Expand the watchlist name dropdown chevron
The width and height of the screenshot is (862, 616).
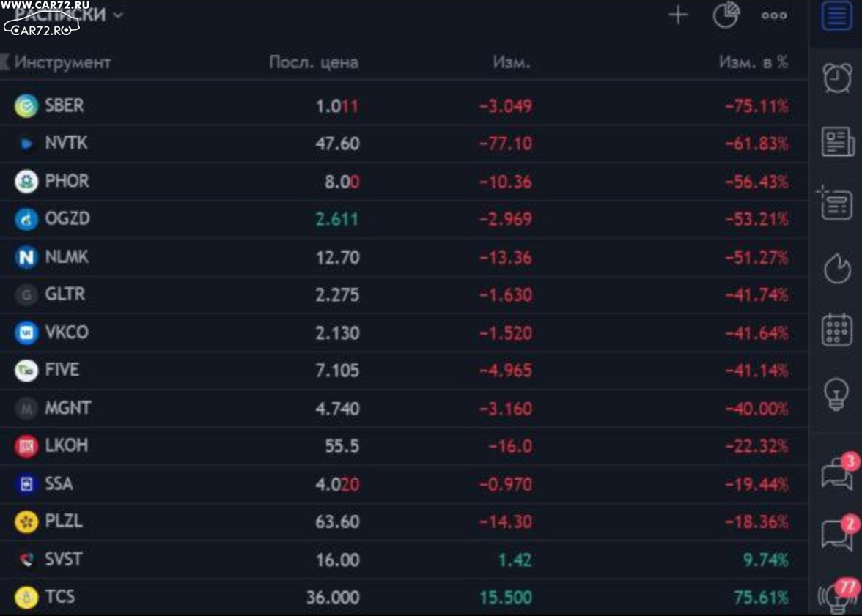pyautogui.click(x=117, y=15)
